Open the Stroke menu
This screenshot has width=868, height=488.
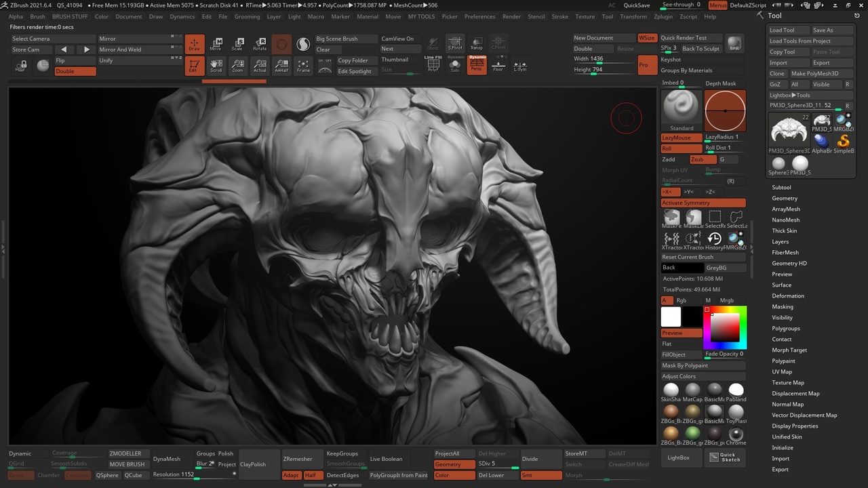pos(559,16)
